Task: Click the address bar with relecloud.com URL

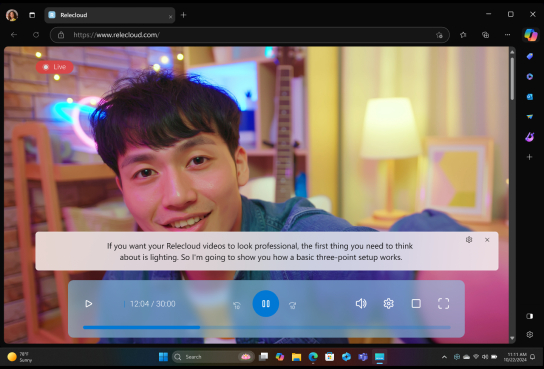Action: pyautogui.click(x=250, y=35)
